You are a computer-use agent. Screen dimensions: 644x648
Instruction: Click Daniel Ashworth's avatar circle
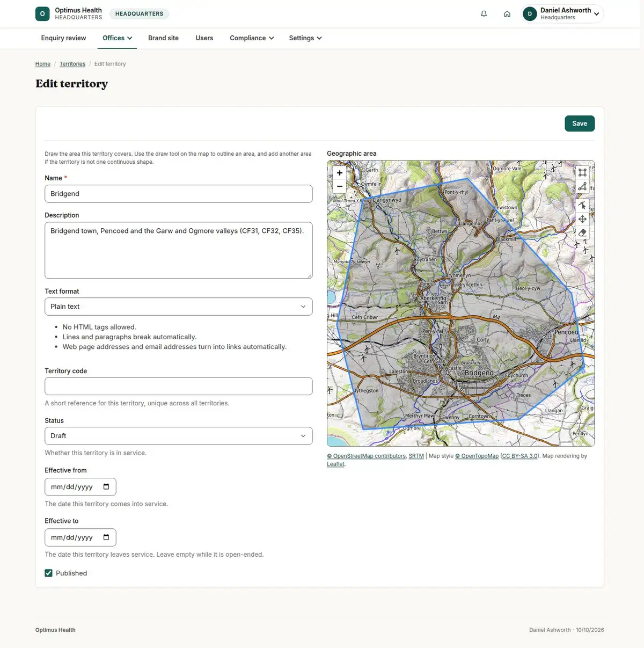(530, 14)
